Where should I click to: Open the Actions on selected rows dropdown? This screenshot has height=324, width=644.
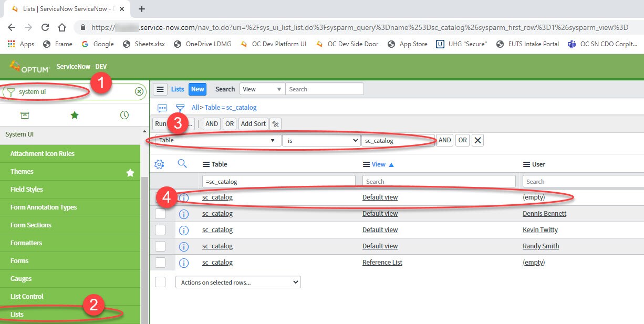(238, 282)
